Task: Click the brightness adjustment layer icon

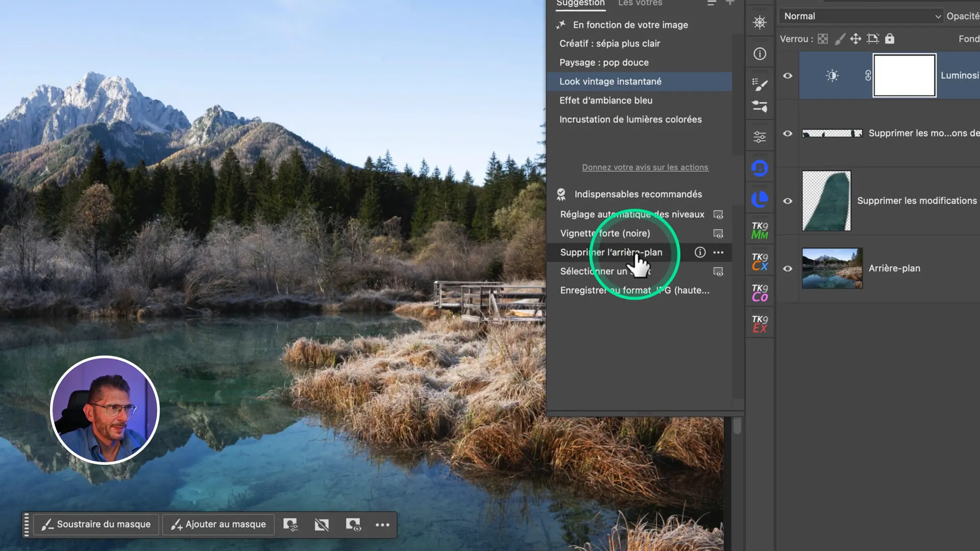Action: 832,76
